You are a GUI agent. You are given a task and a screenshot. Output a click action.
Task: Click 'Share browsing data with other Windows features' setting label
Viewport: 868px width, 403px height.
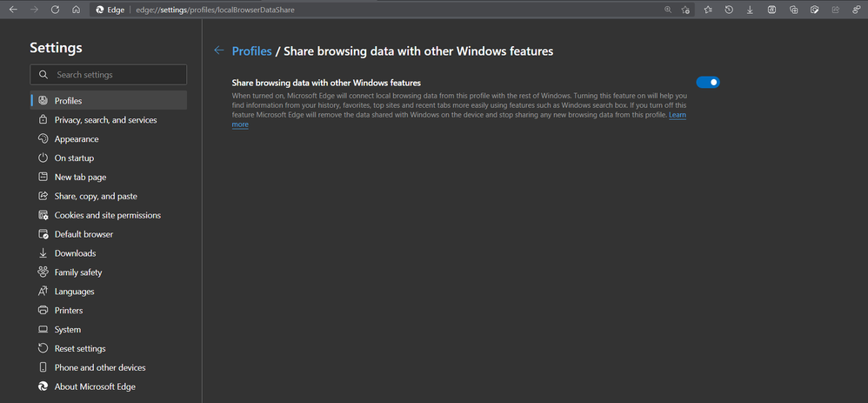click(x=326, y=84)
